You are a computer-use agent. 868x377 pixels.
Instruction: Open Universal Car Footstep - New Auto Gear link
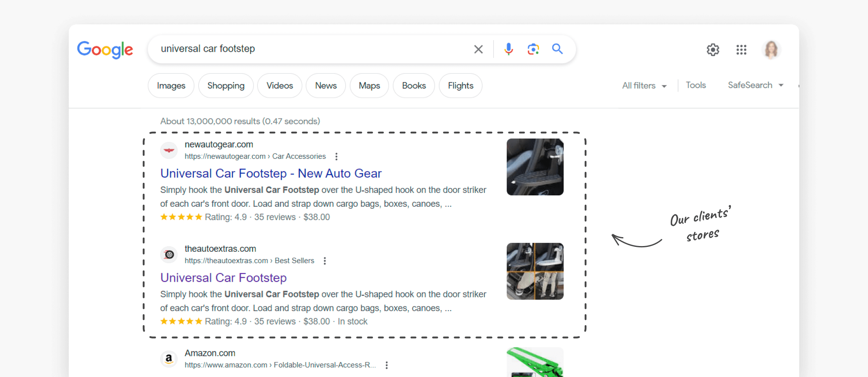point(271,174)
